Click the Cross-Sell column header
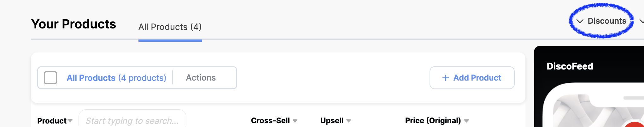This screenshot has width=644, height=127. click(270, 121)
